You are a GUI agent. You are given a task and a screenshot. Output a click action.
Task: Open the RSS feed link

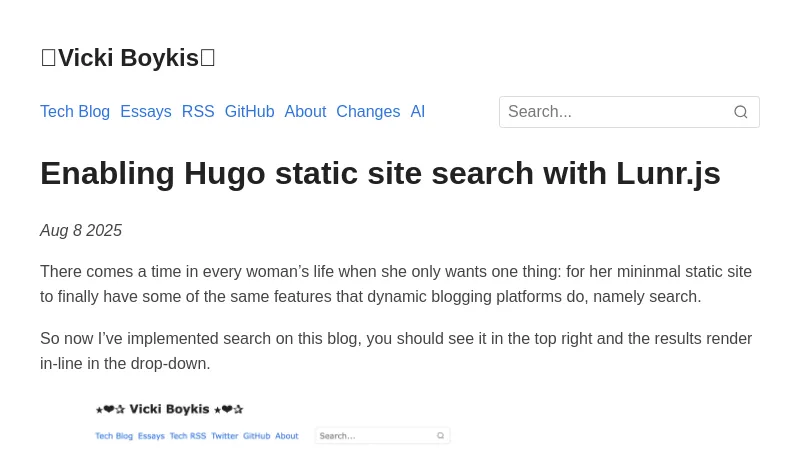[198, 112]
